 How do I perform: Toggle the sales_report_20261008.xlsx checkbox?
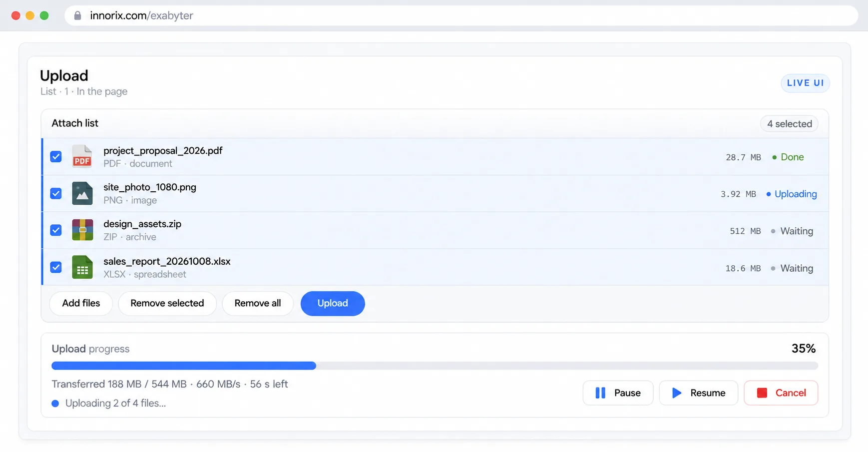[x=56, y=267]
